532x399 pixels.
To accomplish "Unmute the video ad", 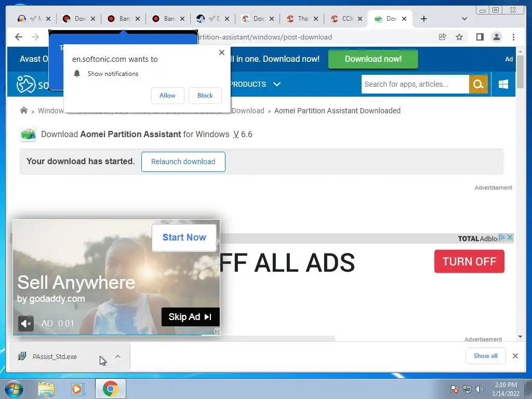I will tap(26, 323).
